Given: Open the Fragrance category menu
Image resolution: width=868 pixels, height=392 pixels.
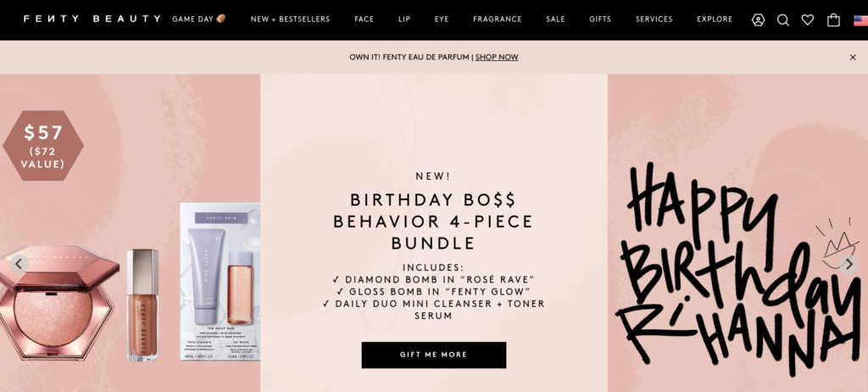Looking at the screenshot, I should (497, 19).
